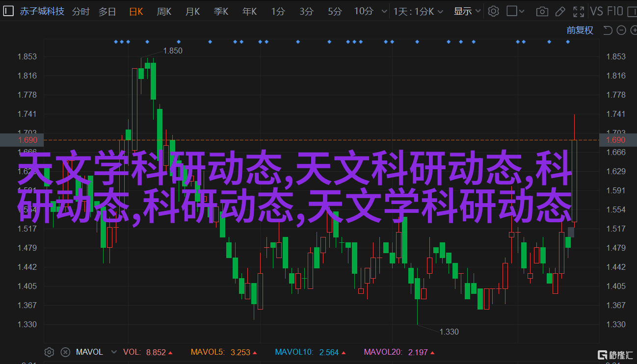Click the 前复权 adjustment button
The width and height of the screenshot is (637, 364).
580,30
